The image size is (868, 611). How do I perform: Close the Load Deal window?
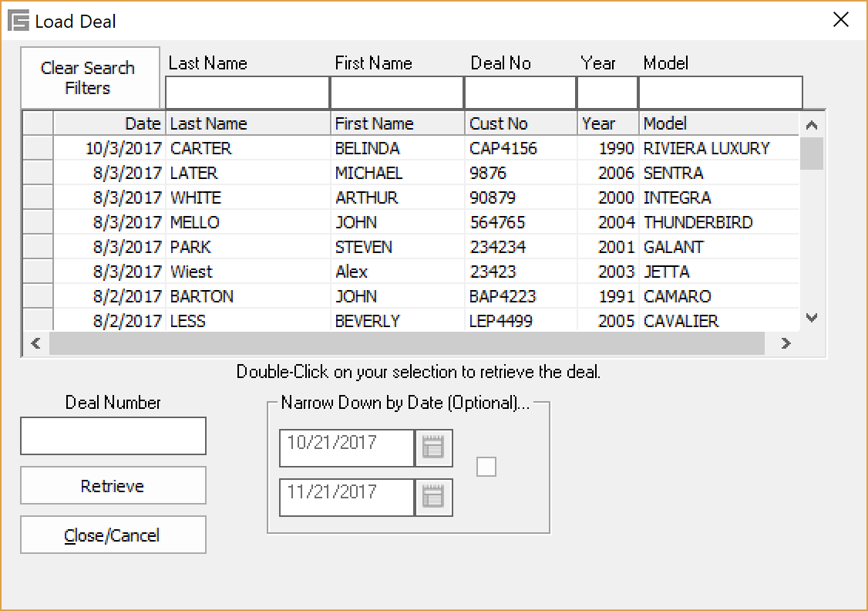841,20
